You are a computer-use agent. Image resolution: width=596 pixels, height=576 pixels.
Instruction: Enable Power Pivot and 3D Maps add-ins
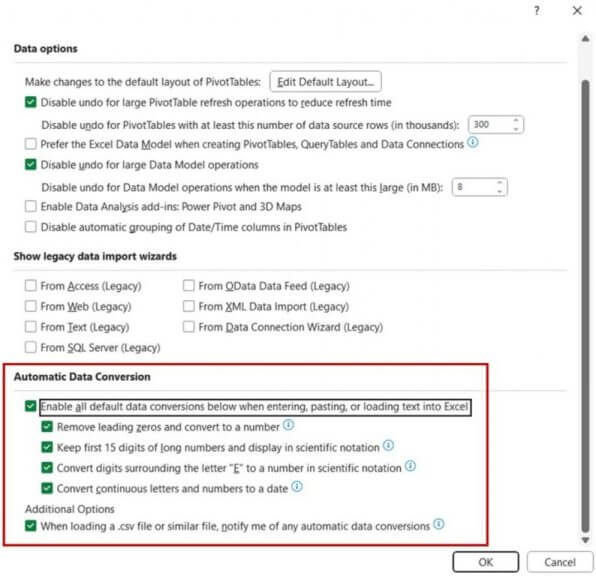(30, 206)
